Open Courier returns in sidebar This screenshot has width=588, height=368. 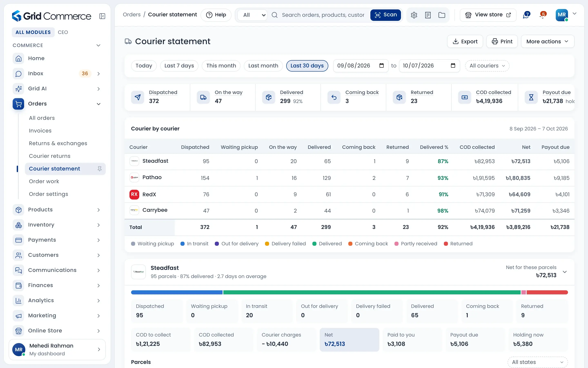(x=50, y=156)
